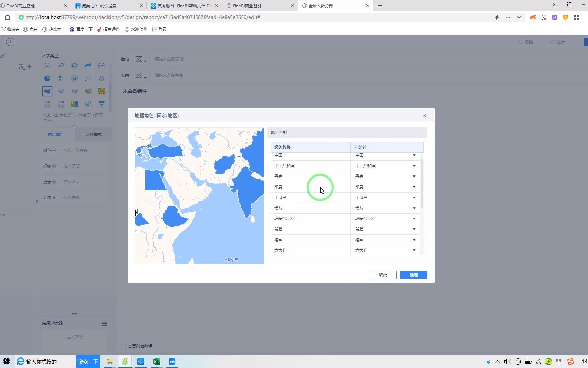Open the match dropdown for 德国
Image resolution: width=588 pixels, height=368 pixels.
[414, 240]
